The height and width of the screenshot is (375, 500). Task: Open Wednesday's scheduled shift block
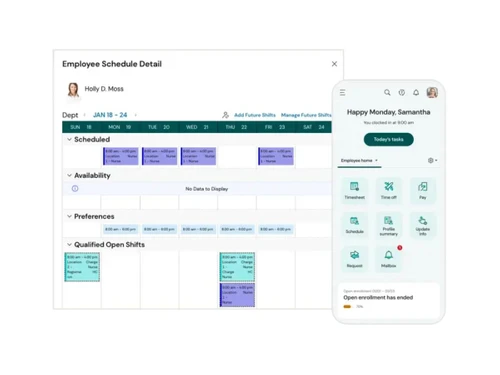click(x=198, y=156)
